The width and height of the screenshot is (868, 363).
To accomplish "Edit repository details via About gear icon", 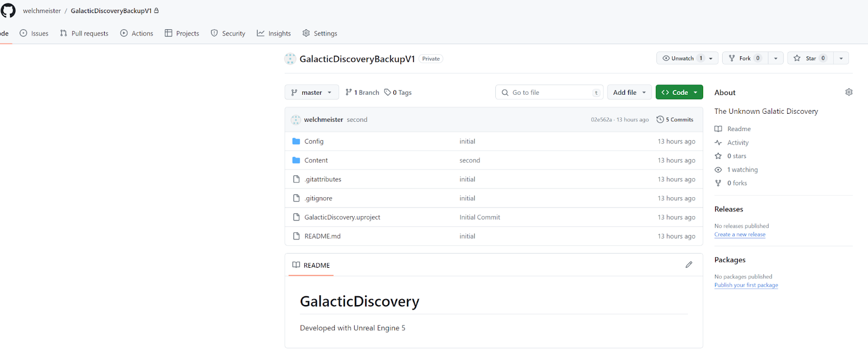I will click(x=849, y=92).
